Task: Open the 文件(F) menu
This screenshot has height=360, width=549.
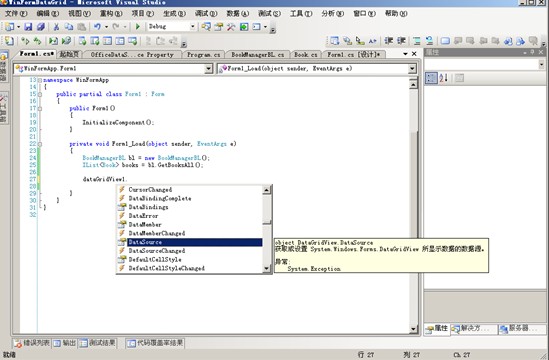Action: pos(16,14)
